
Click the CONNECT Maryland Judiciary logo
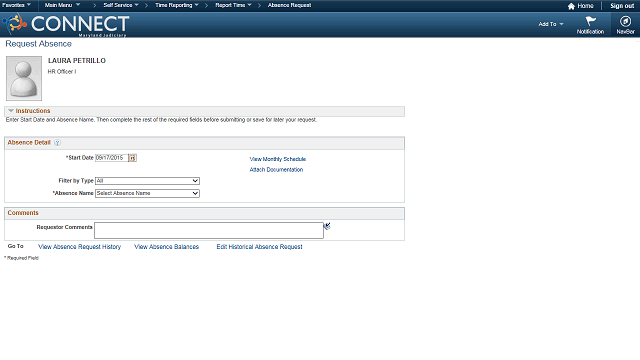coord(66,25)
